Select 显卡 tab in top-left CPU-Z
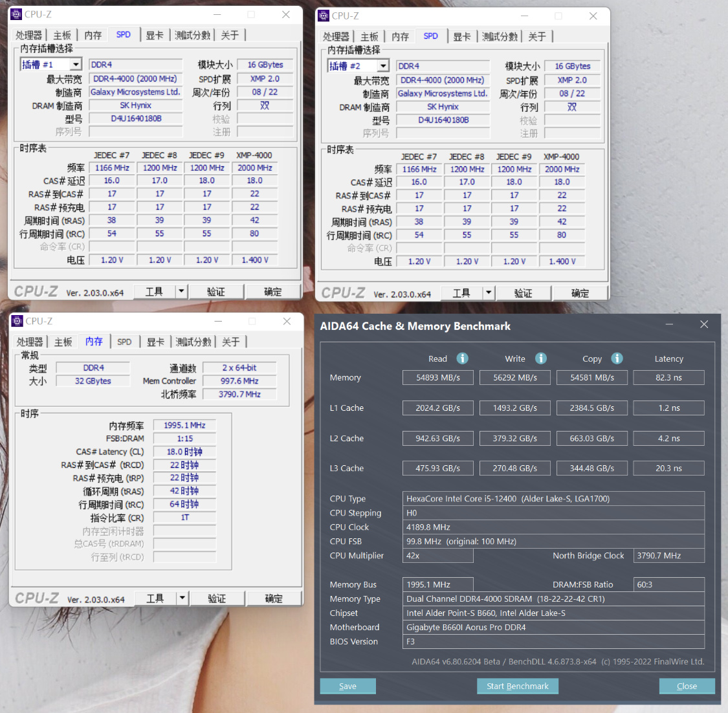This screenshot has height=713, width=728. click(155, 36)
